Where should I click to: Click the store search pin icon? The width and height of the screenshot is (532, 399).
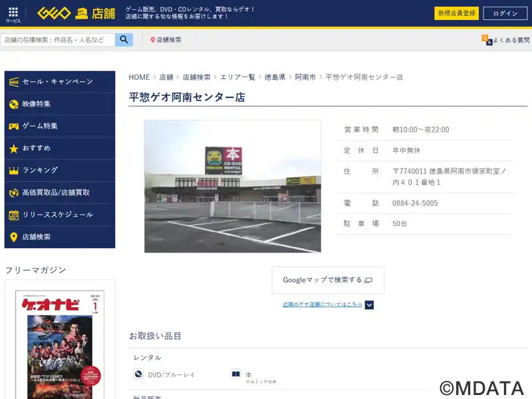153,40
